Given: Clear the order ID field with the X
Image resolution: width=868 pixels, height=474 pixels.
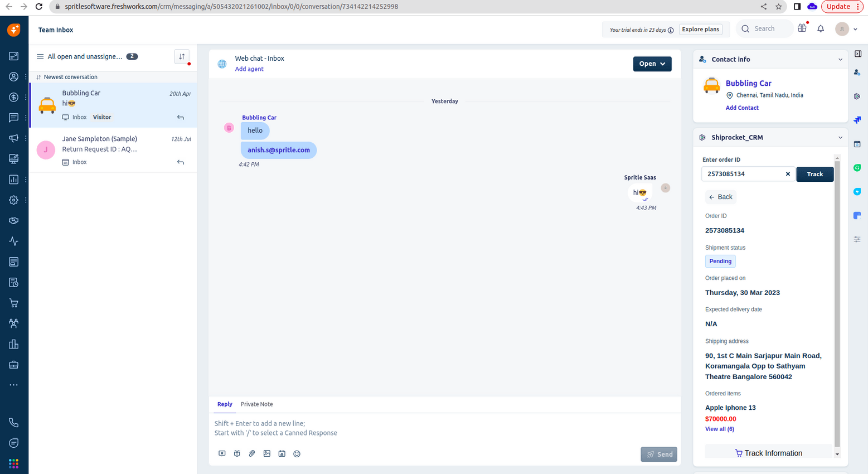Looking at the screenshot, I should (x=788, y=174).
